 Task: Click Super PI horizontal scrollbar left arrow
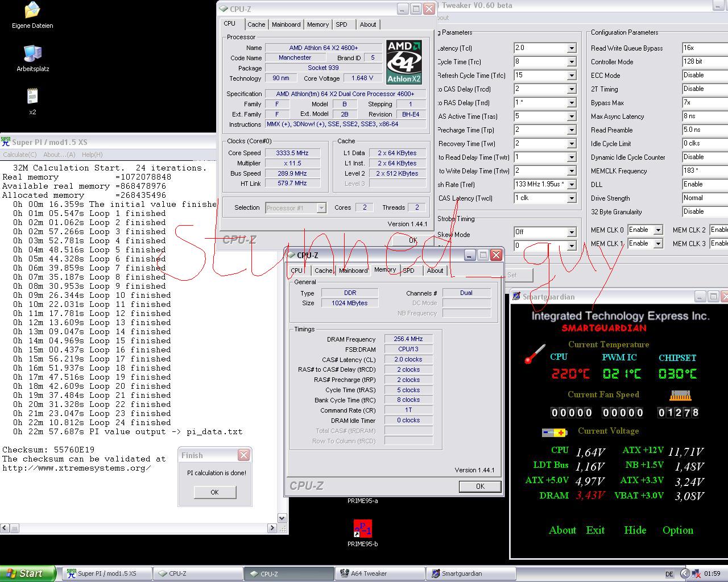[5, 528]
